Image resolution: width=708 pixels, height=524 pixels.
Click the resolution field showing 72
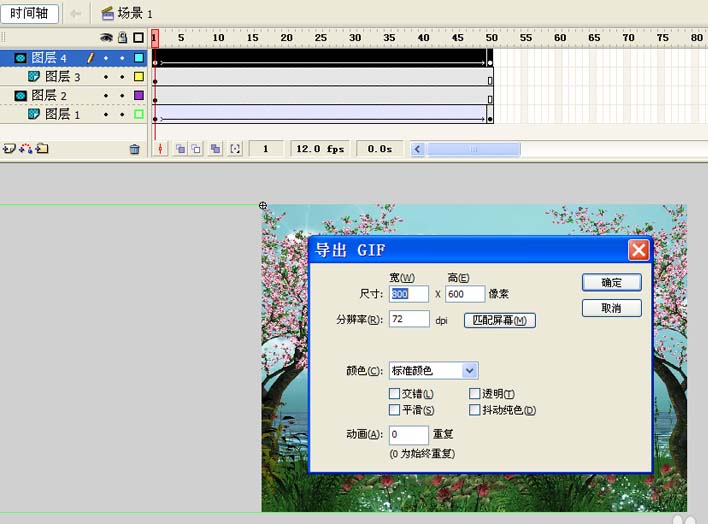[x=409, y=319]
